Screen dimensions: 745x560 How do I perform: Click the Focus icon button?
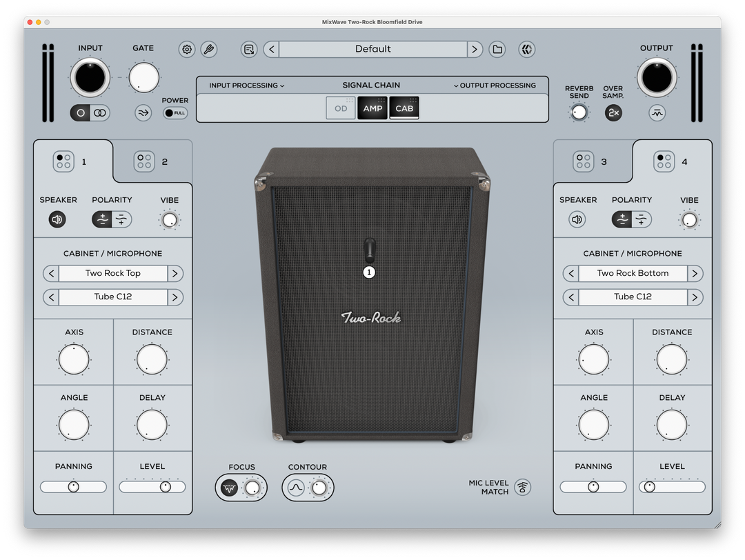[229, 488]
